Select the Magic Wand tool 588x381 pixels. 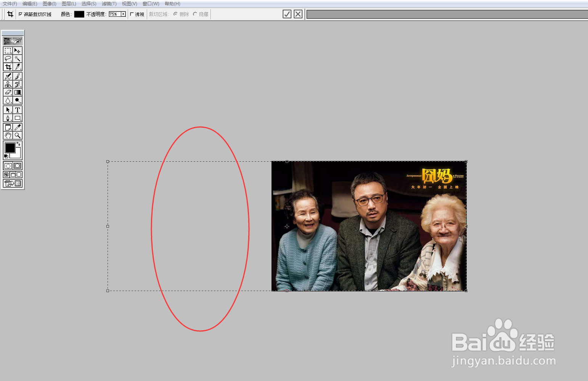[18, 59]
